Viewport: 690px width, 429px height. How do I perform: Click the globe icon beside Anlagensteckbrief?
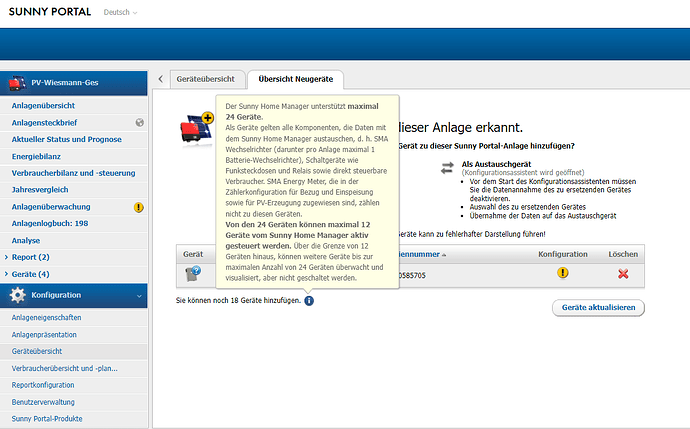(x=139, y=123)
